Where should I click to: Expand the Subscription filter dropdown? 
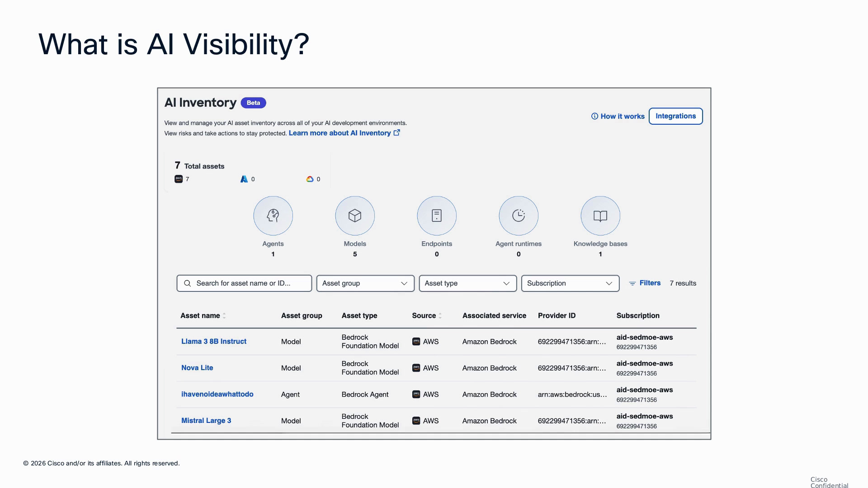[571, 283]
